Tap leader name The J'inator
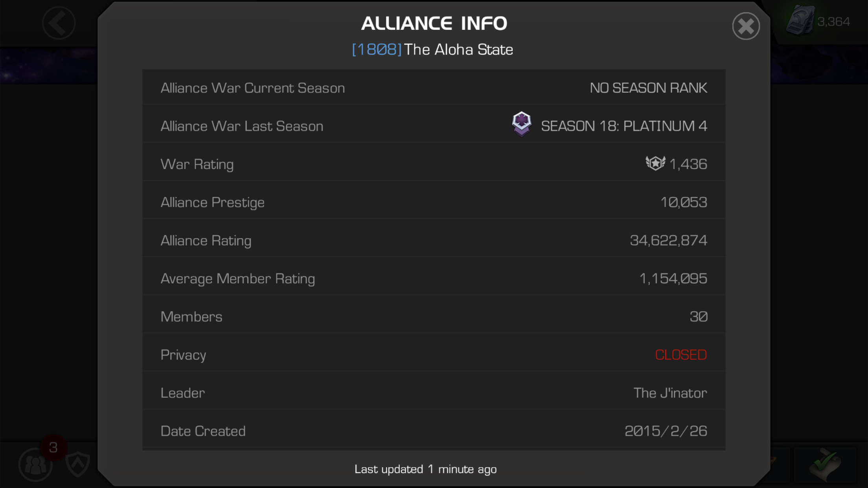Screen dimensions: 868x488 (670, 393)
